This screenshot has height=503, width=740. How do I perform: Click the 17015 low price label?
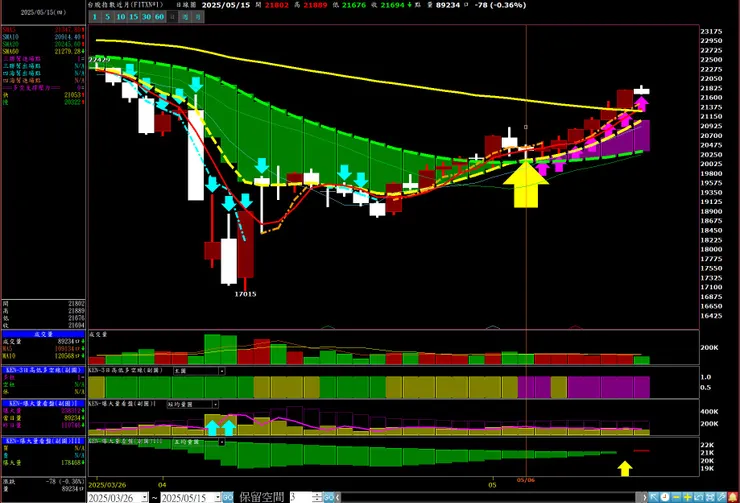click(x=245, y=294)
